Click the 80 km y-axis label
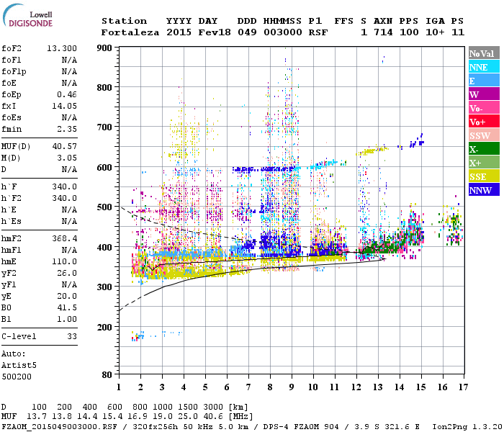 pos(107,375)
